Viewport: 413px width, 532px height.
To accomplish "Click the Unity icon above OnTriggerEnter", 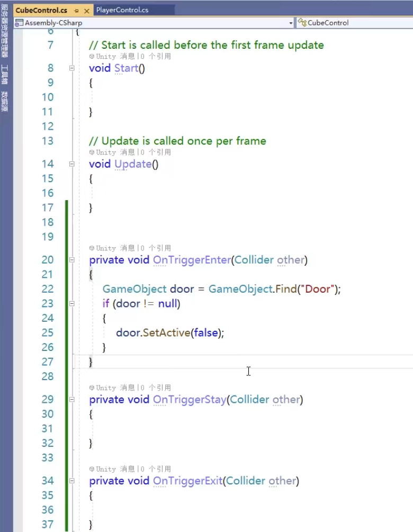I will point(92,248).
